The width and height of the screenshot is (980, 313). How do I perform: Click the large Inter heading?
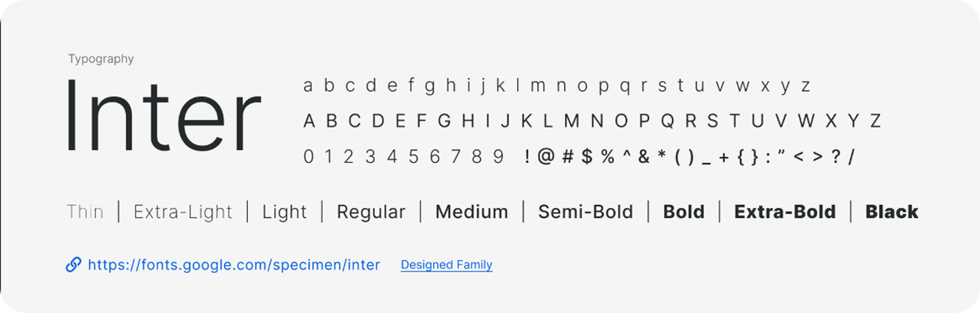164,115
